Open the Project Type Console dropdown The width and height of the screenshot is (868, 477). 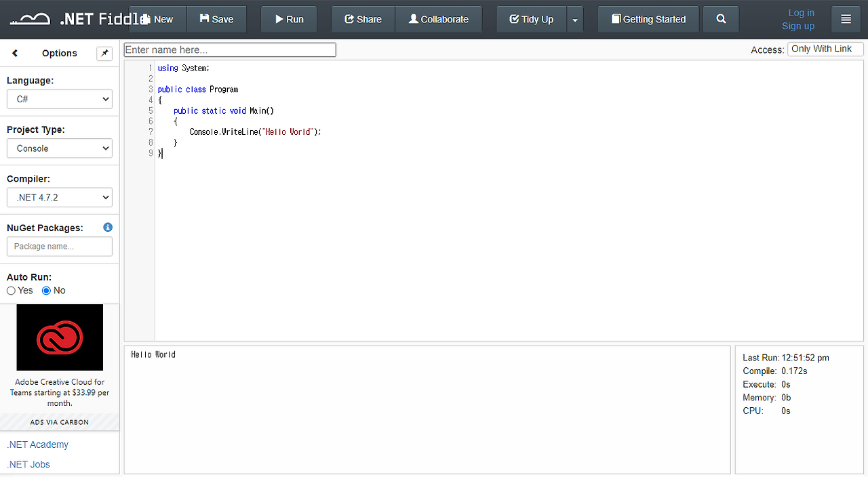tap(59, 148)
